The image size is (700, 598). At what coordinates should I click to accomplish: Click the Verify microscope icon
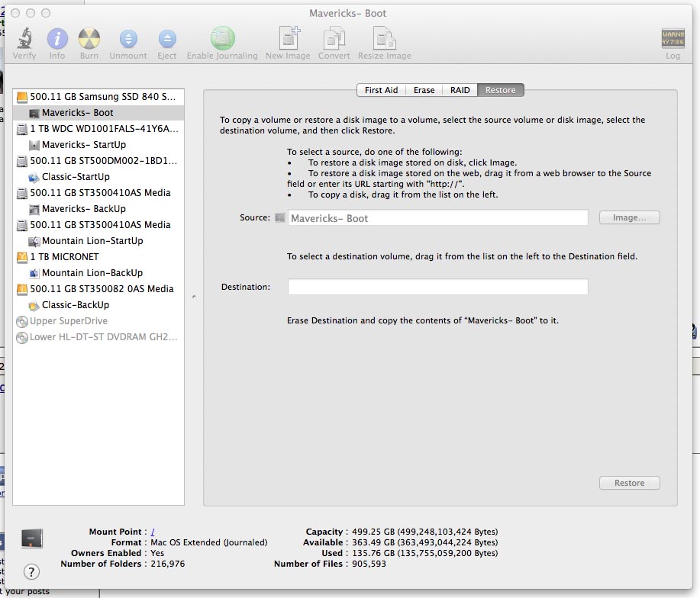(24, 38)
